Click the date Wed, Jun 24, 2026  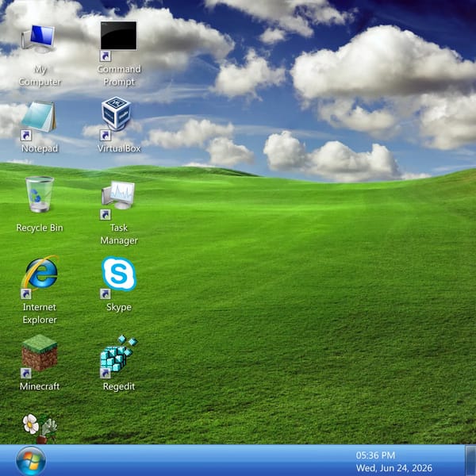394,468
